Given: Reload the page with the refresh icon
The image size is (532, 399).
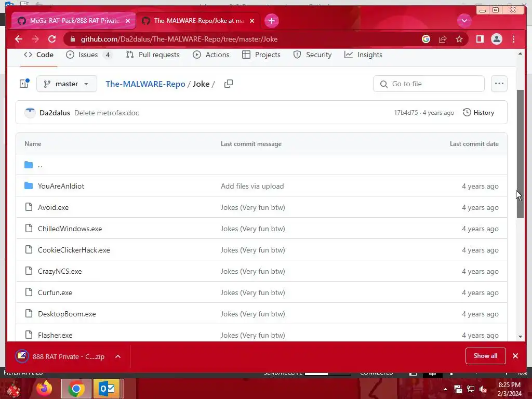Looking at the screenshot, I should pyautogui.click(x=52, y=39).
